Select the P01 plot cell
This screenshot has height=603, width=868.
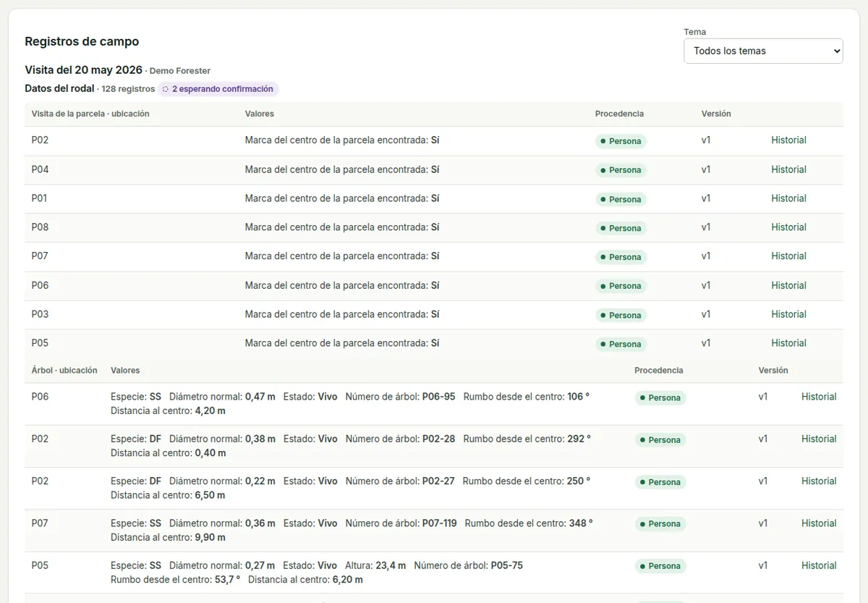coord(40,198)
